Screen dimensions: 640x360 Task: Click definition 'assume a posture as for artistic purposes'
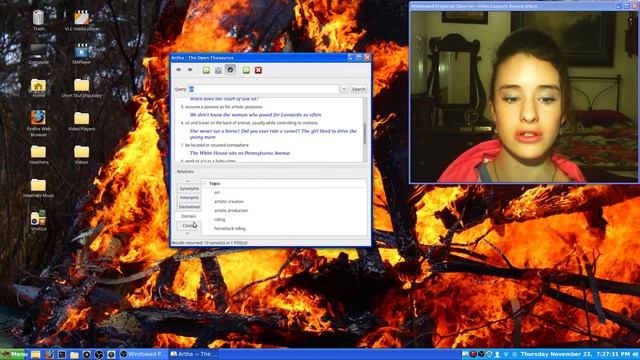click(x=224, y=107)
